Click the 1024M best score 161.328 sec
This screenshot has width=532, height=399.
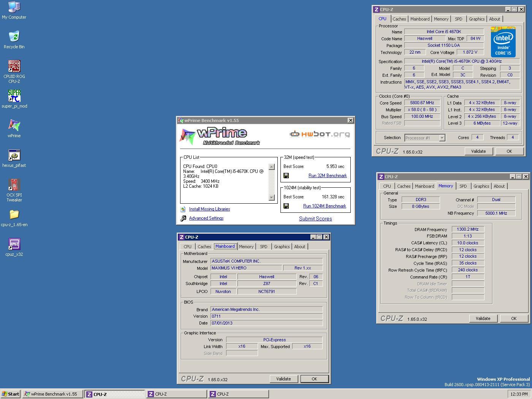(333, 197)
